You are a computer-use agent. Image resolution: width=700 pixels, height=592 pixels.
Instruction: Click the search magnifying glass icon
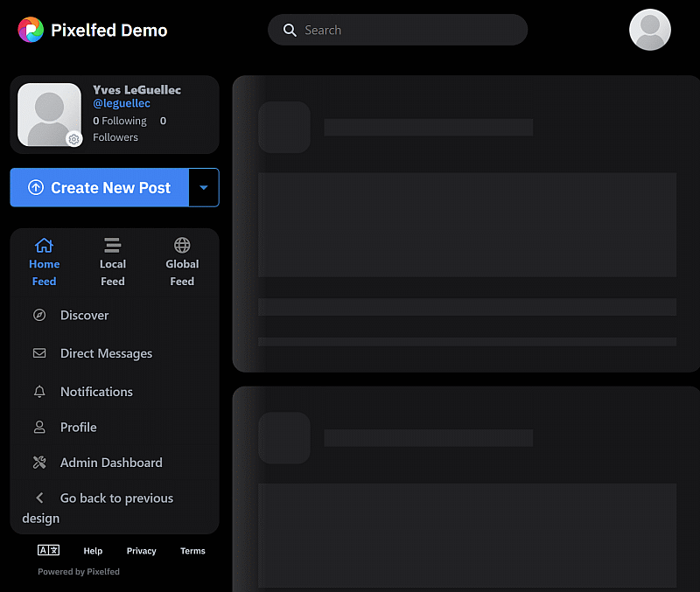tap(290, 31)
